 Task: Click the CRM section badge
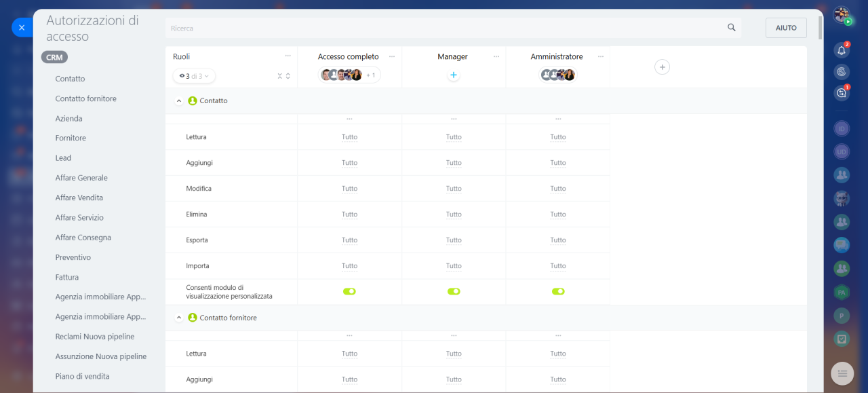pos(54,58)
